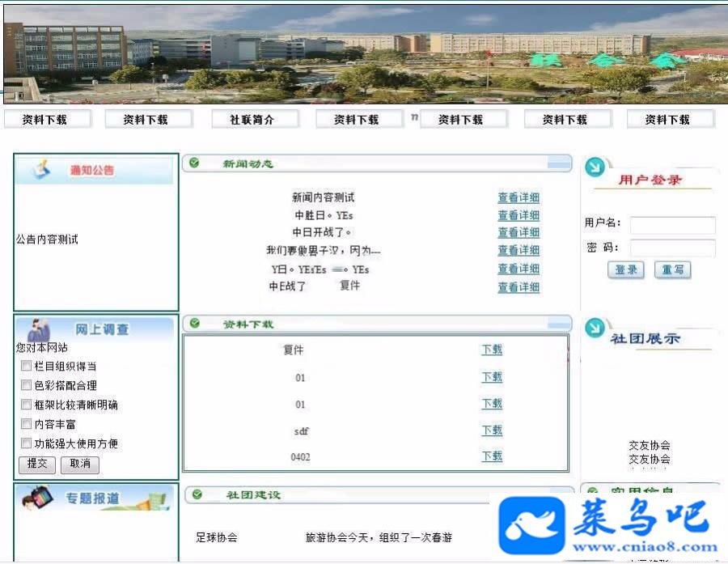Viewport: 728px width, 564px height.
Task: Click the 重写 reset button
Action: 673,269
